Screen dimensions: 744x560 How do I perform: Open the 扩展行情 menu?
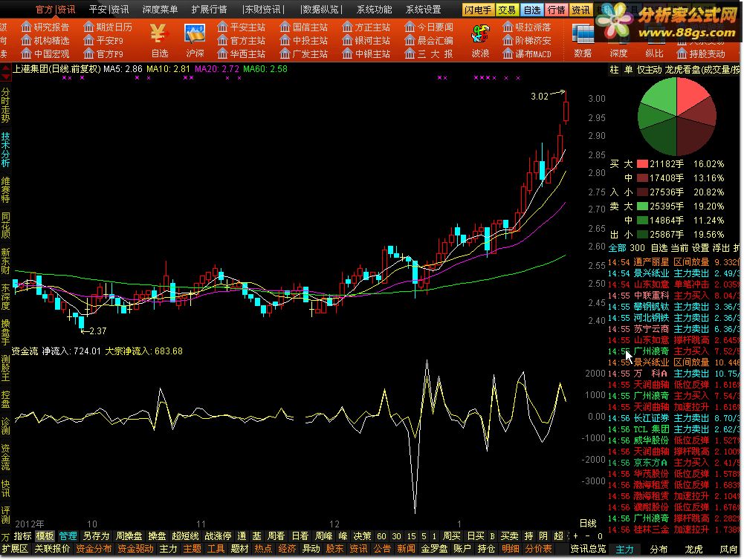pyautogui.click(x=209, y=10)
